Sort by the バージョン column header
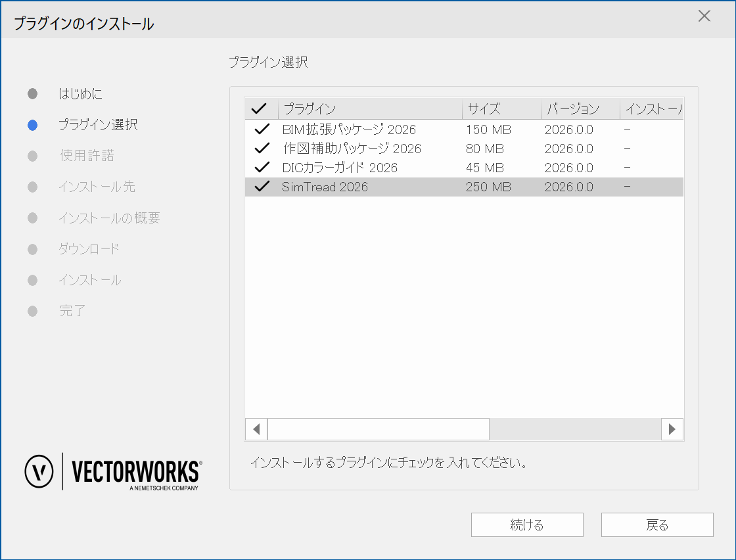The image size is (736, 560). click(x=580, y=109)
